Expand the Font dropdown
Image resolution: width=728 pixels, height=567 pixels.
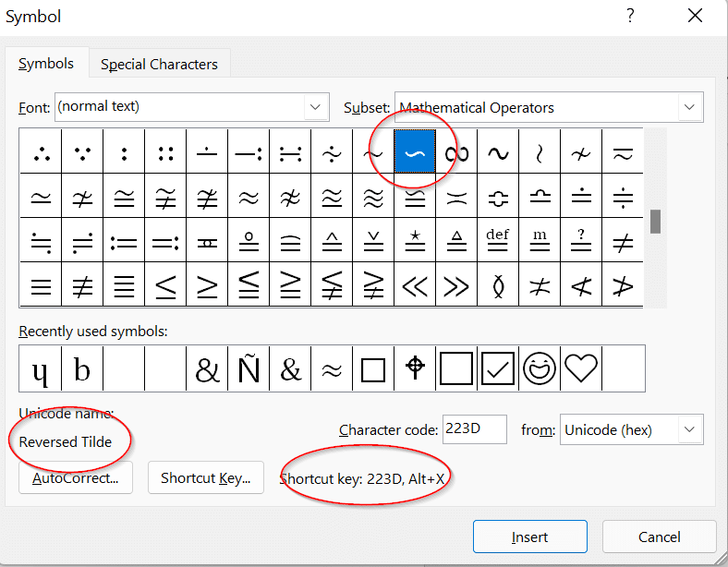click(x=317, y=107)
